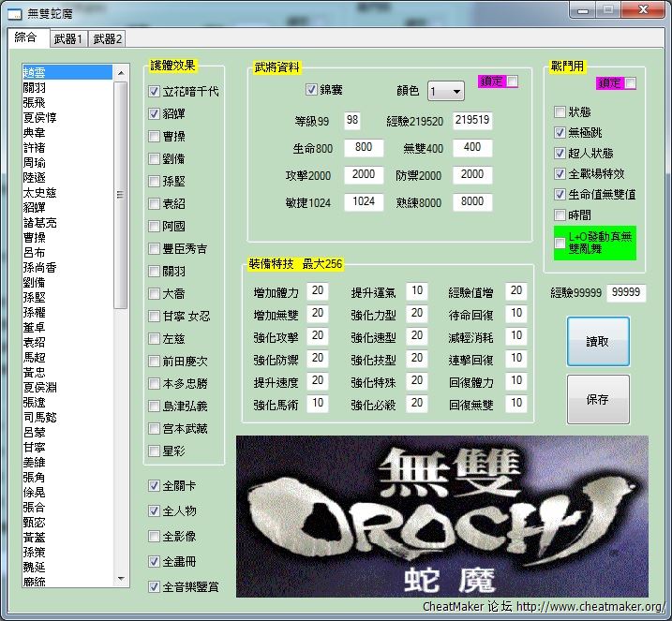Viewport: 672px width, 621px height.
Task: Uncheck the 全音樂鑒賞 checkbox
Action: click(155, 587)
